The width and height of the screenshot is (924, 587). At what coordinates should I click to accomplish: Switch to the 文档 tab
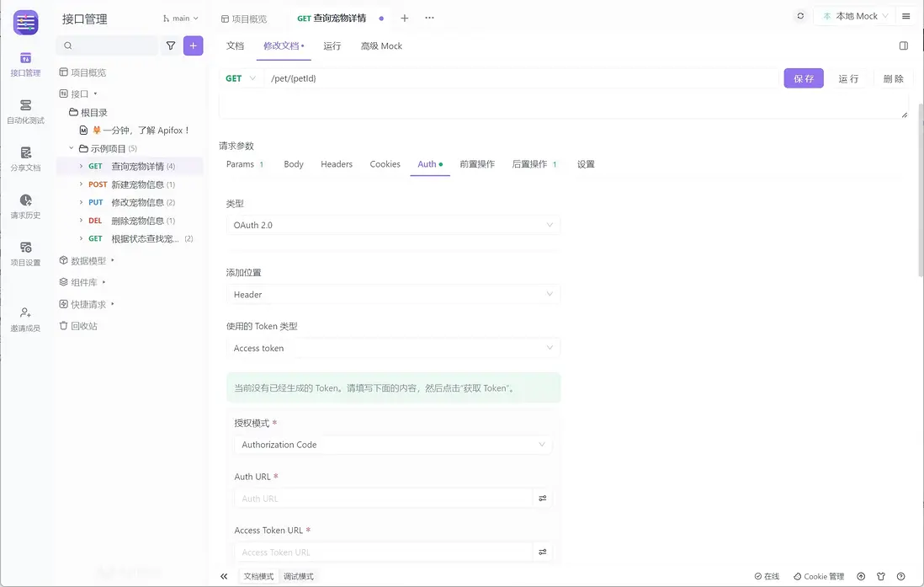tap(235, 46)
